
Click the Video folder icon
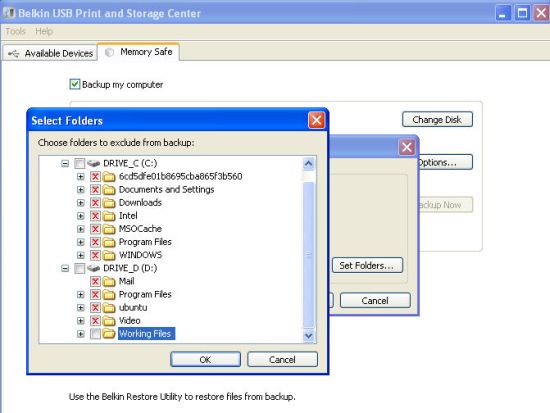pos(109,321)
